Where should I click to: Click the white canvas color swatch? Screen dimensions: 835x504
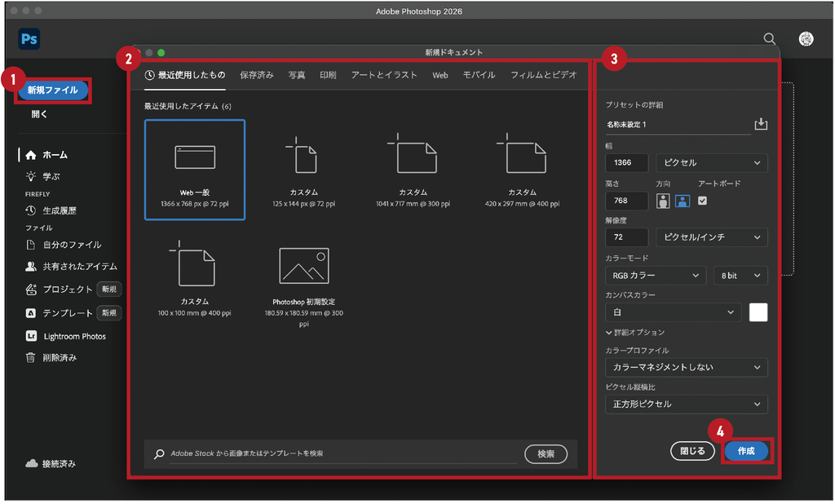[x=758, y=312]
